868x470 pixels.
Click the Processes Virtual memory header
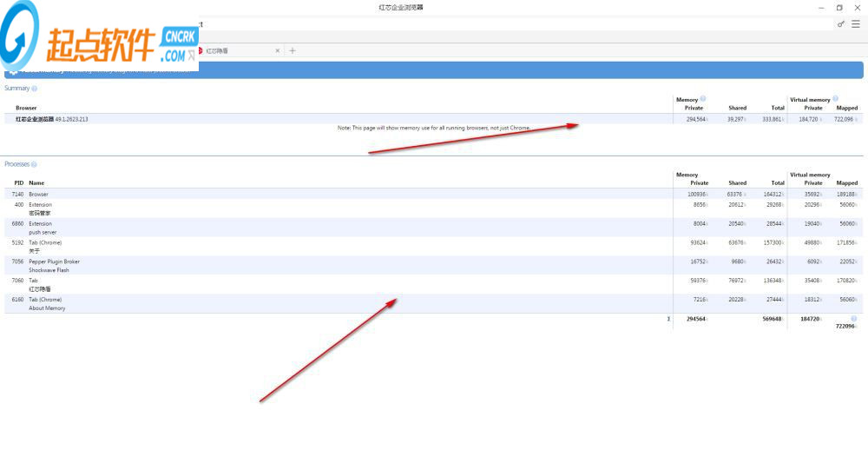coord(810,175)
